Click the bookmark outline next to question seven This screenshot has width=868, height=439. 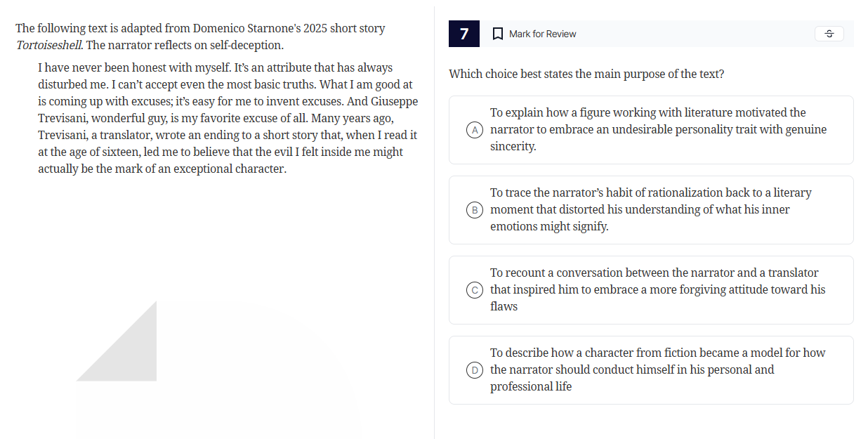point(499,33)
